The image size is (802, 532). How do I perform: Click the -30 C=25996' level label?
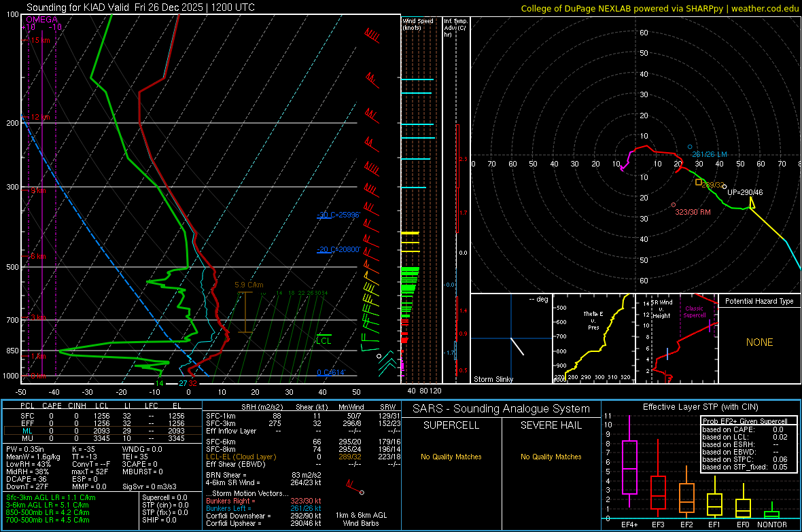[338, 215]
